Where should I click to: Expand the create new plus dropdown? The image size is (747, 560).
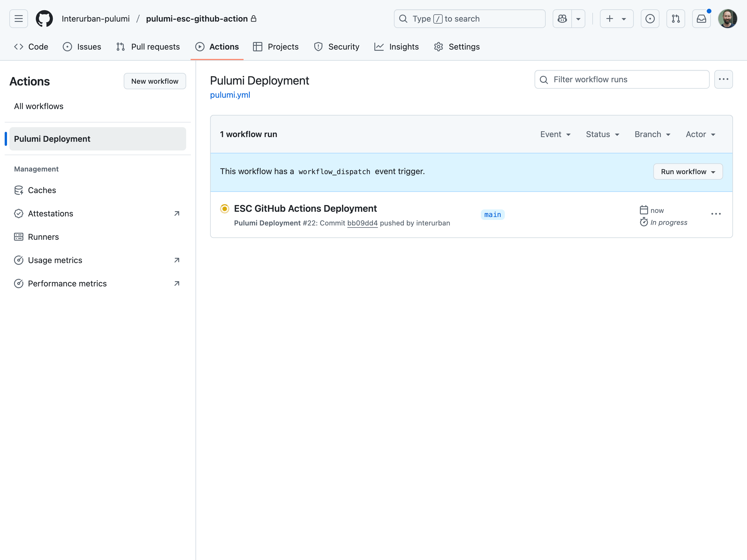point(616,19)
